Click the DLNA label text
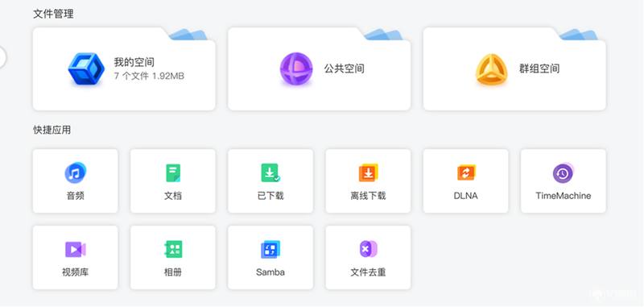Image resolution: width=644 pixels, height=307 pixels. [466, 196]
